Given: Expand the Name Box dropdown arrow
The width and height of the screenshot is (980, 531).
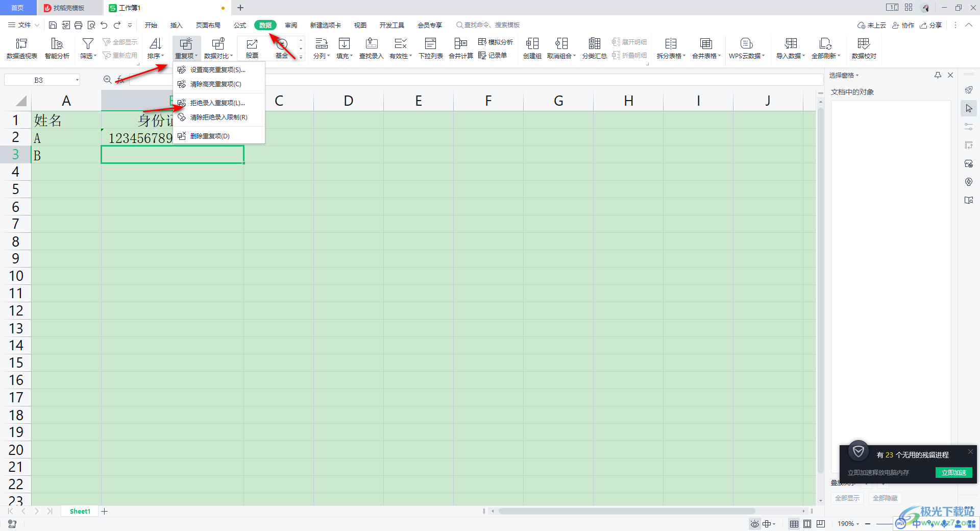Looking at the screenshot, I should click(77, 80).
